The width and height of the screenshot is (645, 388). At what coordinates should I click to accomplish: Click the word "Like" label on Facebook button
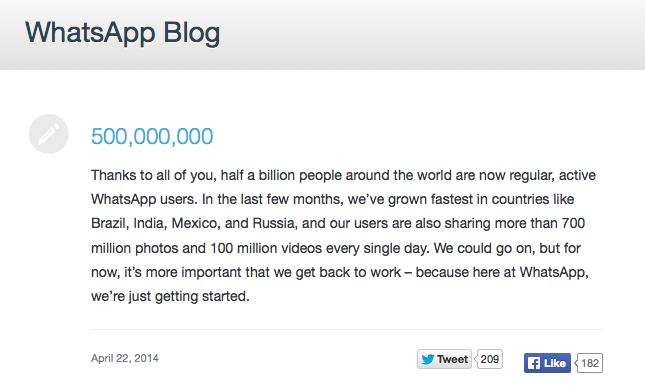point(555,363)
